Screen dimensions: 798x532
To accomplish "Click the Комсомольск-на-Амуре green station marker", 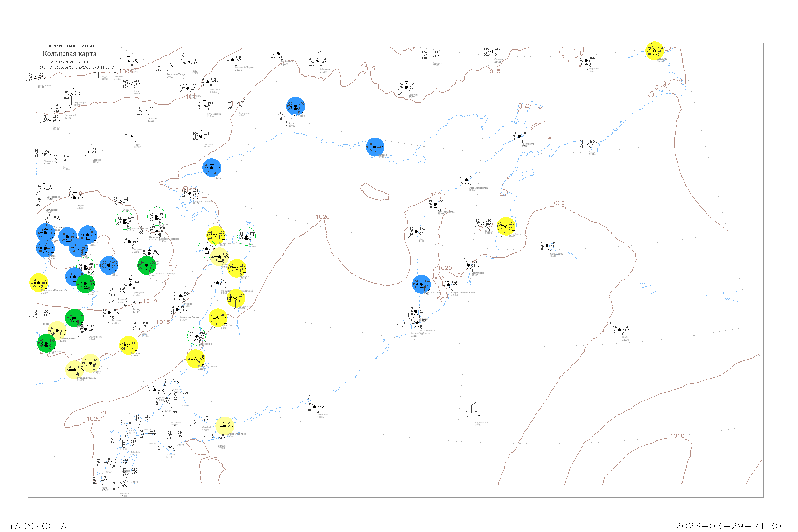I will click(x=147, y=265).
